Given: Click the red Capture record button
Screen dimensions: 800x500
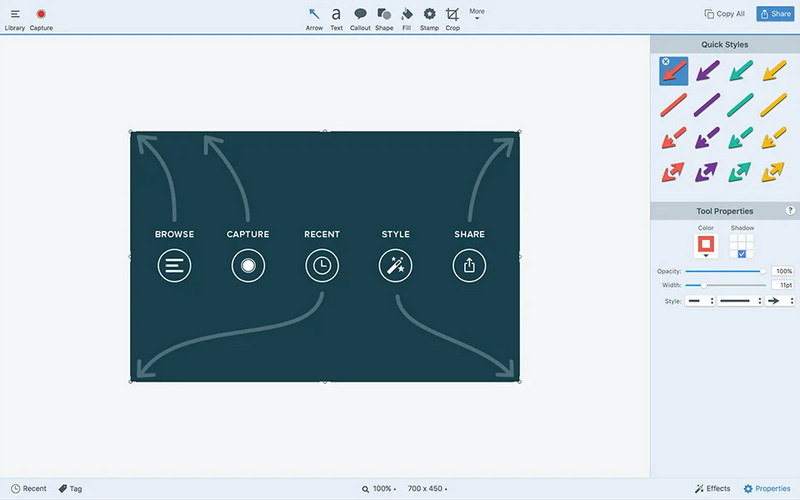Looking at the screenshot, I should pyautogui.click(x=41, y=14).
